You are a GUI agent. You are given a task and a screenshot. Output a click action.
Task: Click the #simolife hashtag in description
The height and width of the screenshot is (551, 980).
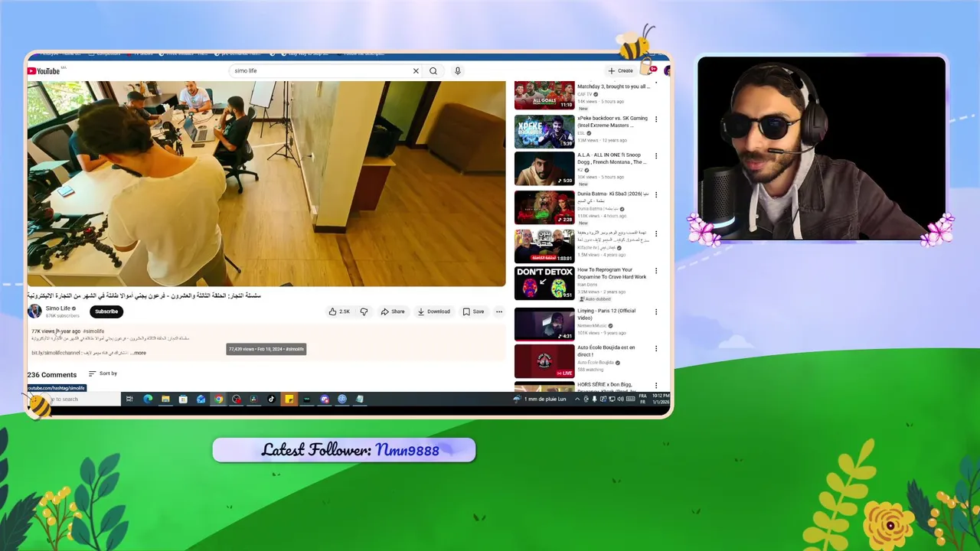tap(93, 331)
